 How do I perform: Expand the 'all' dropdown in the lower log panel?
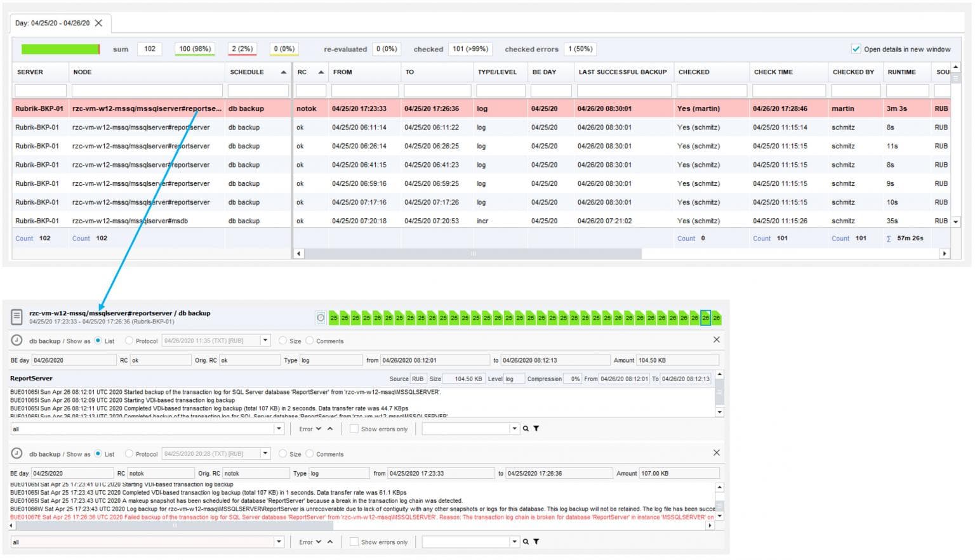[x=279, y=542]
